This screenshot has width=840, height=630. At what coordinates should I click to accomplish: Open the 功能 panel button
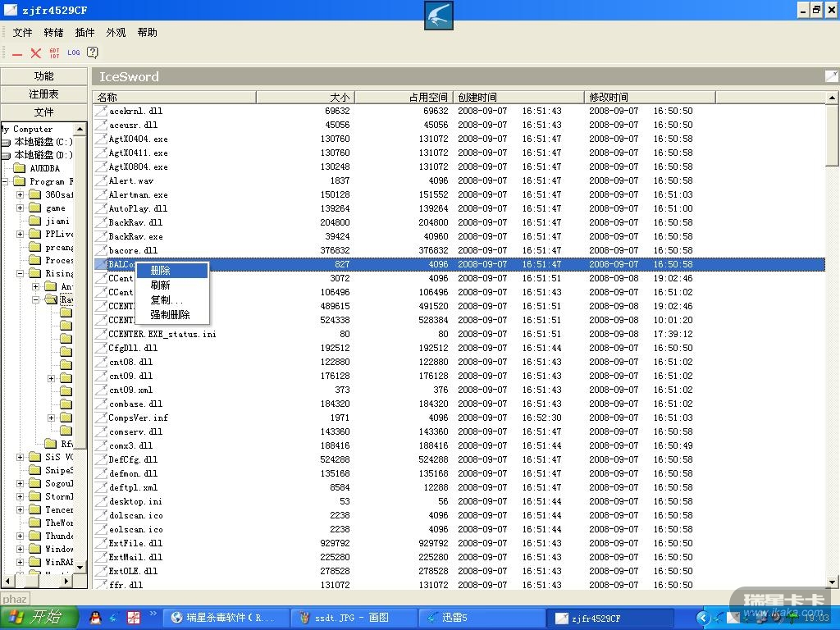click(x=44, y=76)
